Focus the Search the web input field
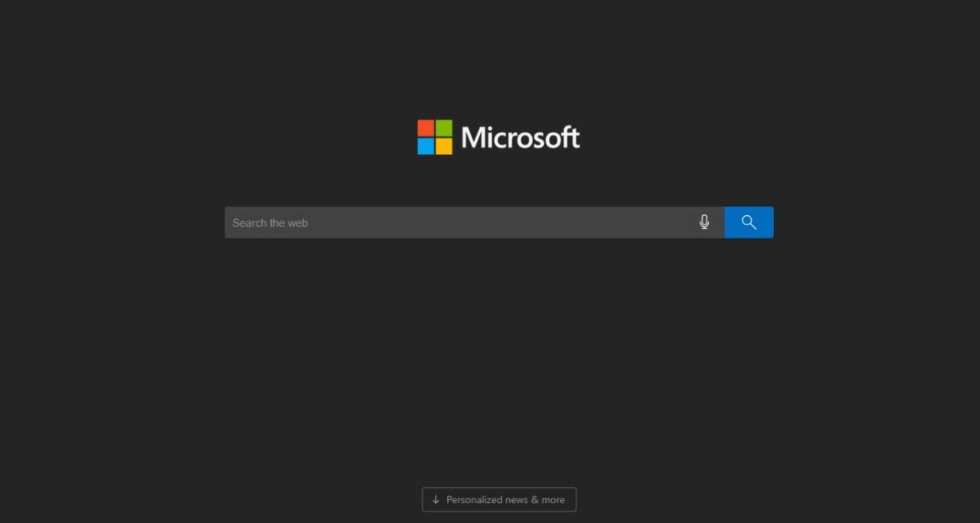The height and width of the screenshot is (523, 980). tap(459, 222)
